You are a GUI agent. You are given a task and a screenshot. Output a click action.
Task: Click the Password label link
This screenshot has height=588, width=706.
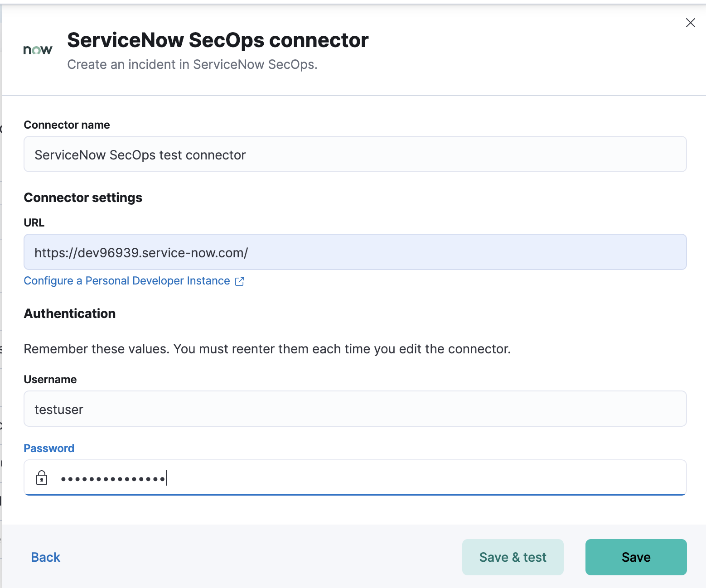(x=49, y=448)
